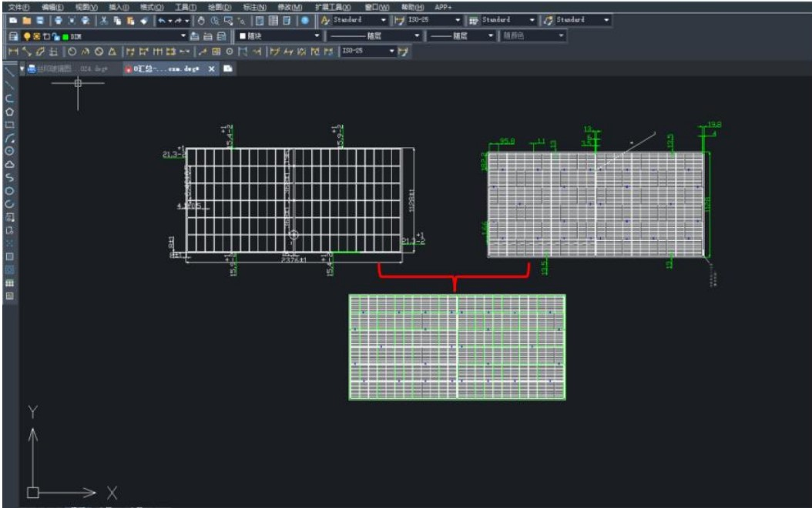Image resolution: width=812 pixels, height=508 pixels.
Task: Open the Standard text style dropdown
Action: [384, 20]
